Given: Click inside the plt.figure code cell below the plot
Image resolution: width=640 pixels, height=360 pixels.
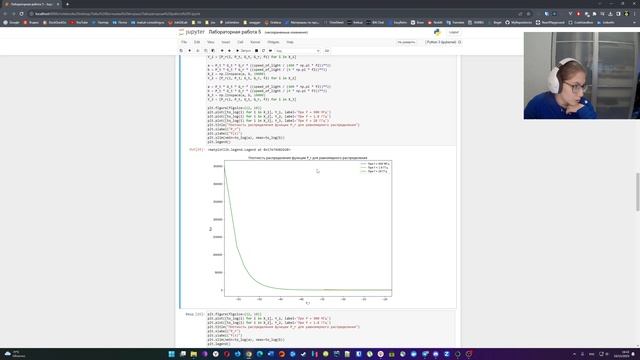Looking at the screenshot, I should tap(331, 329).
